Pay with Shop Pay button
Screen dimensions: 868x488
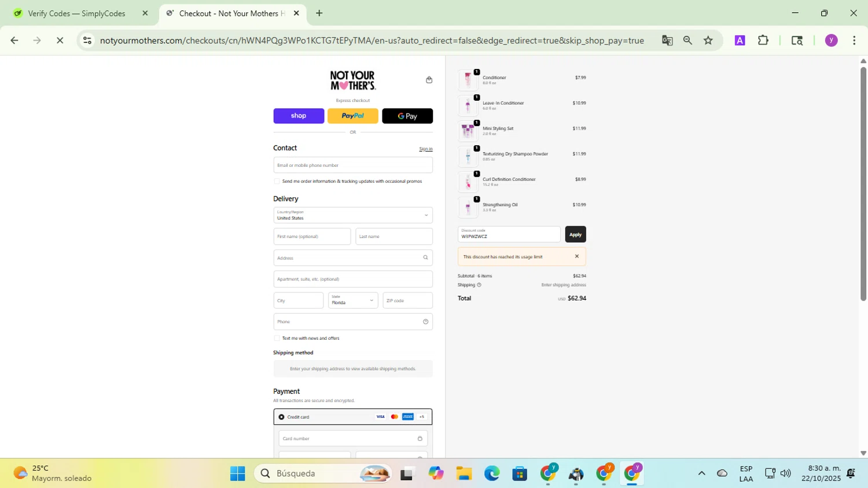click(x=299, y=116)
